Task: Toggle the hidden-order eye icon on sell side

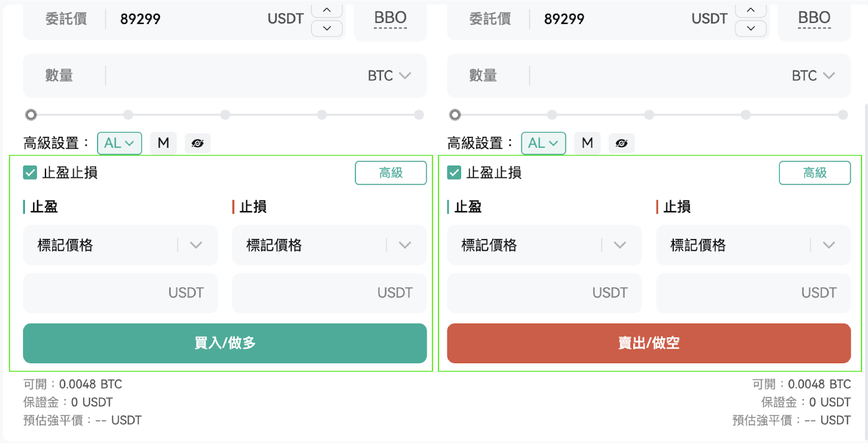Action: pyautogui.click(x=622, y=143)
